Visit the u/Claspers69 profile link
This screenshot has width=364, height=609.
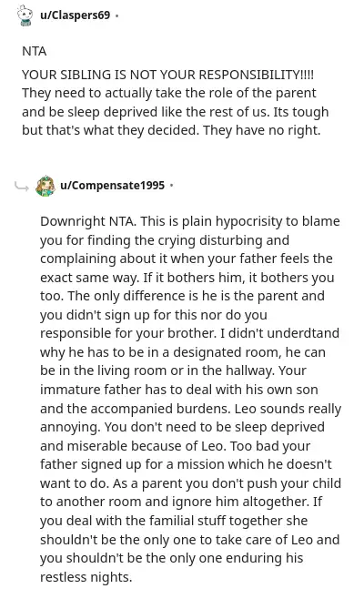click(x=75, y=15)
